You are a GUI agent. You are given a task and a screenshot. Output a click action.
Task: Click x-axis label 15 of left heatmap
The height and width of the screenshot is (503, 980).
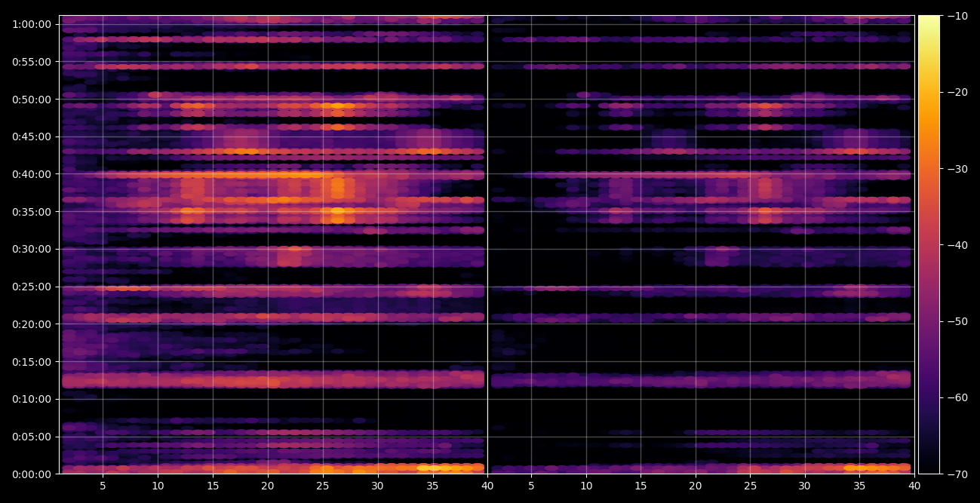213,486
